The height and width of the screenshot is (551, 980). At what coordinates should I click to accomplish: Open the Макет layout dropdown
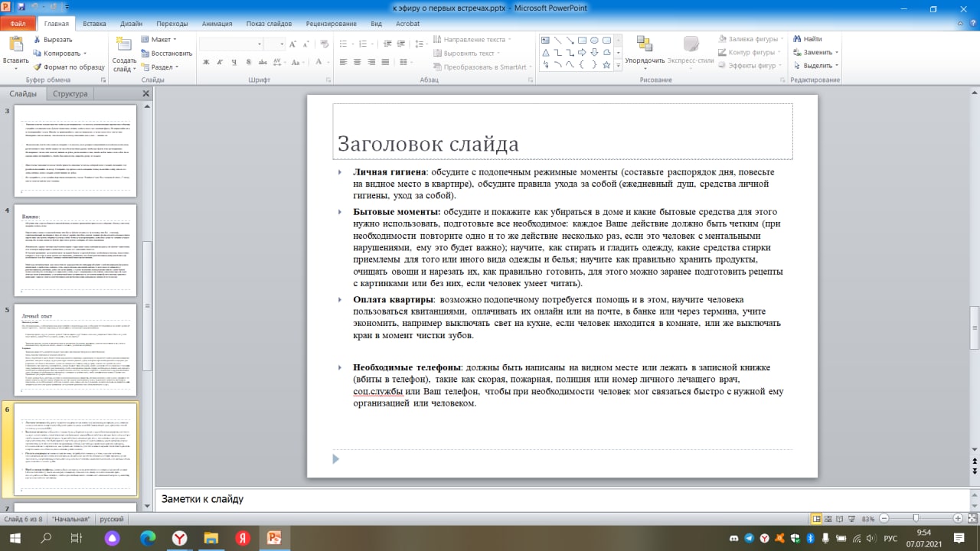point(163,37)
